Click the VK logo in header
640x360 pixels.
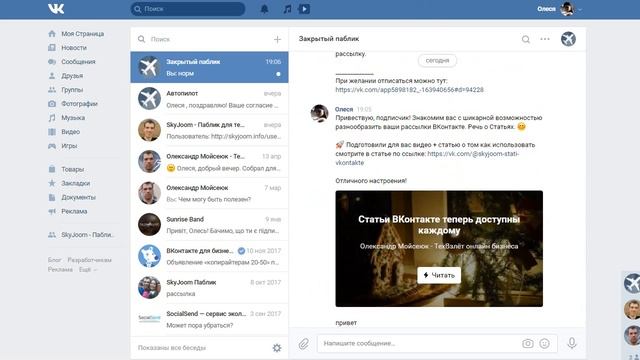(56, 9)
